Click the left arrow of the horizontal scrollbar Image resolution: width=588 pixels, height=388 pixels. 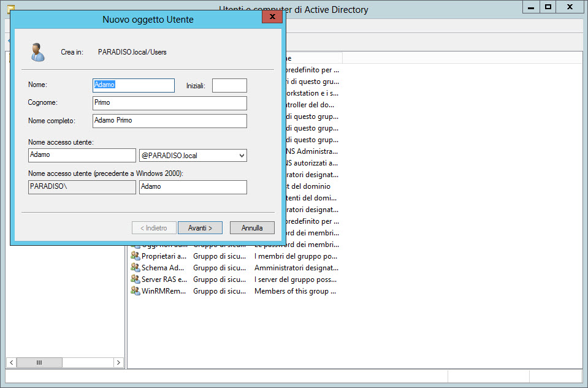[11, 362]
